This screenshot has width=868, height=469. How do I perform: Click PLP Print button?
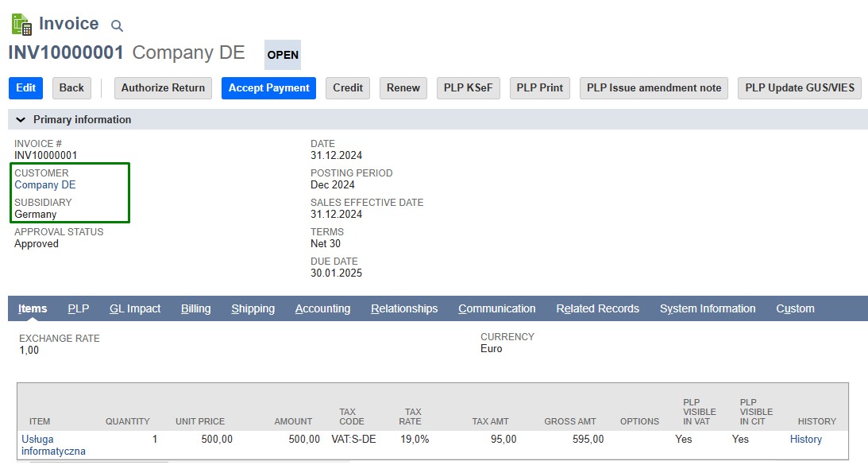tap(539, 88)
